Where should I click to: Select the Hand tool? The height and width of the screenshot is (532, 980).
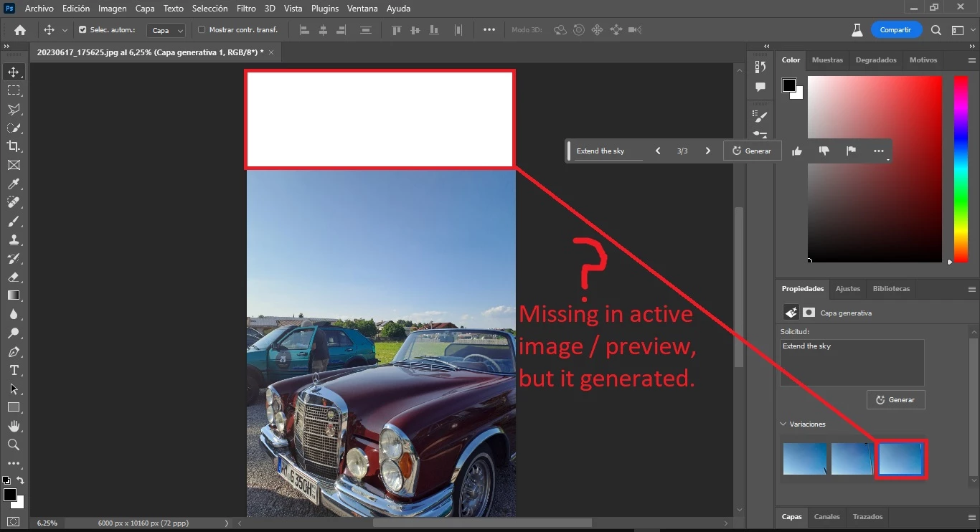[x=14, y=426]
